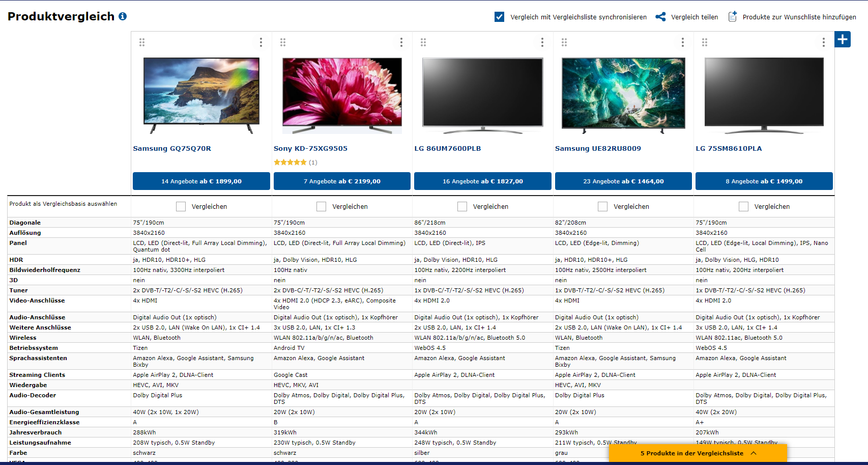Image resolution: width=868 pixels, height=465 pixels.
Task: Click the Vergleich teilen link
Action: coord(695,17)
